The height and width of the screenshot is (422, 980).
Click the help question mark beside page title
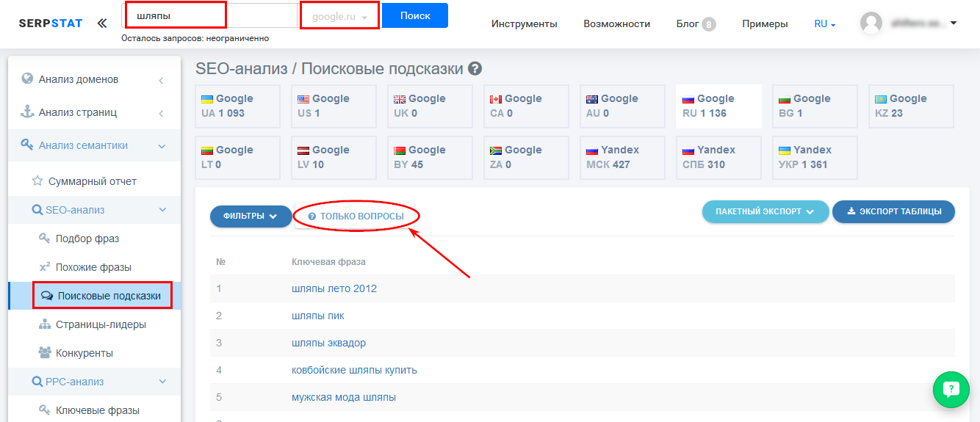(475, 69)
